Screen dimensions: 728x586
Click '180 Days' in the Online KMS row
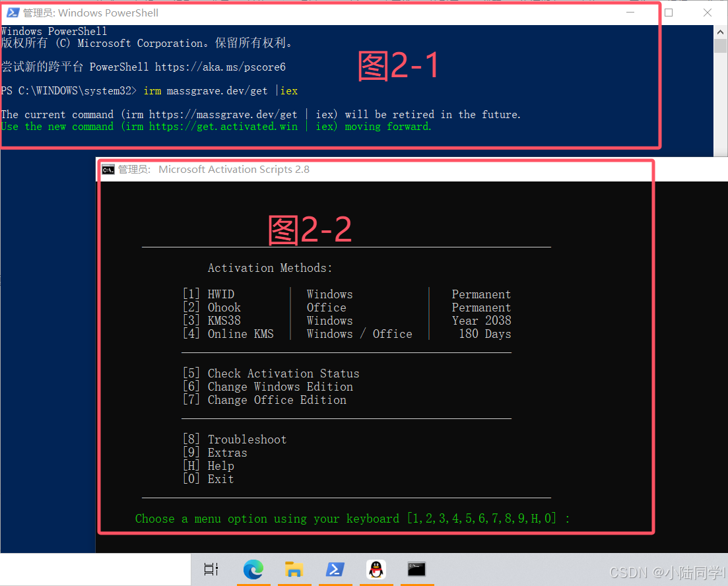[x=484, y=333]
